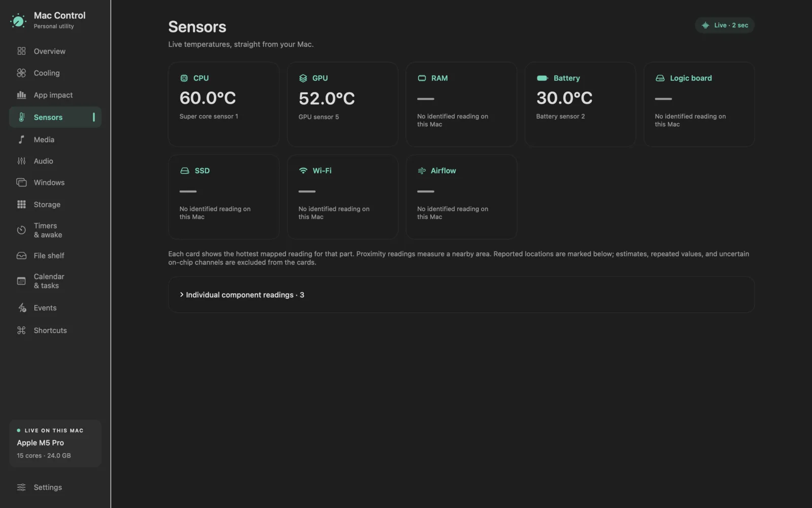Click the 15 cores · 24.0 GB text
Screen dimensions: 812x508
pos(44,456)
